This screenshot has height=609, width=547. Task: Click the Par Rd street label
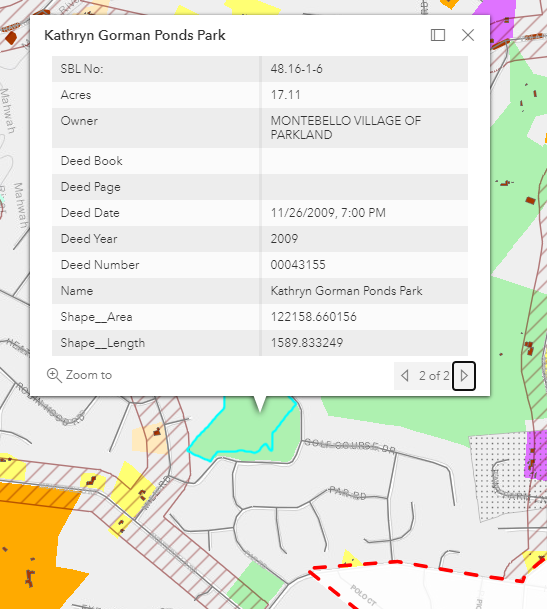click(x=347, y=492)
